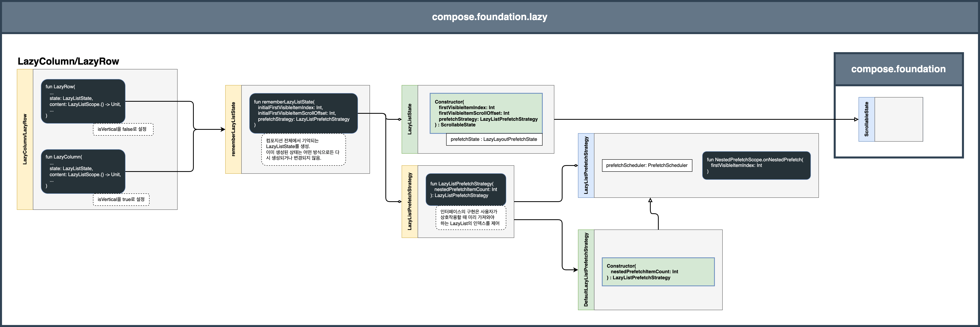The width and height of the screenshot is (980, 327).
Task: Click prefetchScheduler: PrefetchScheduler property box
Action: click(x=646, y=165)
